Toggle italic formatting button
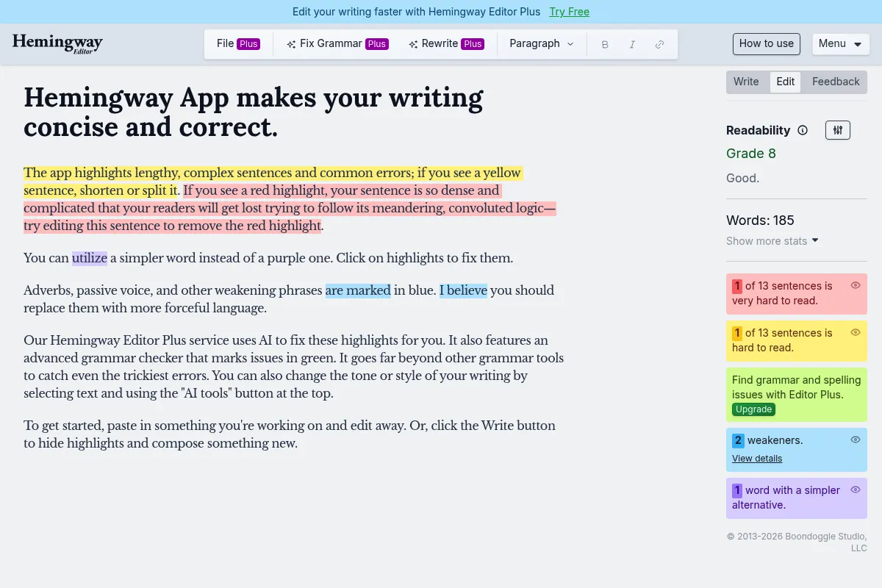The image size is (882, 588). [632, 44]
